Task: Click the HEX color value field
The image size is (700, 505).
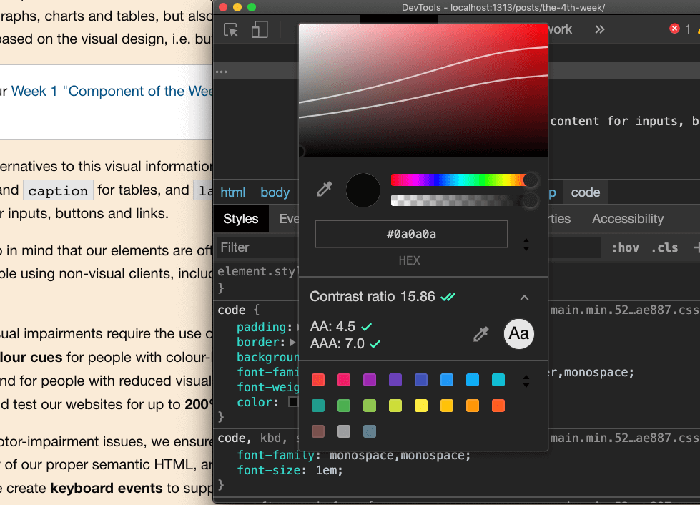Action: pyautogui.click(x=411, y=234)
